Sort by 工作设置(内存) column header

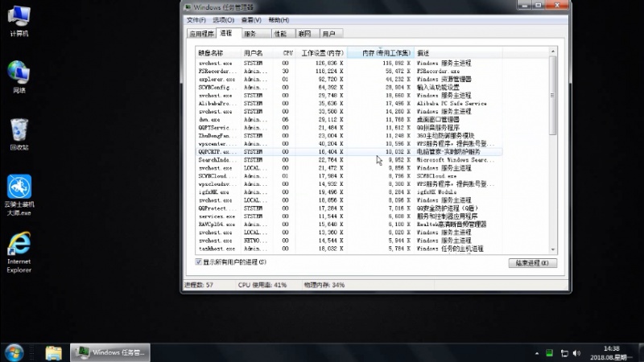[x=322, y=53]
